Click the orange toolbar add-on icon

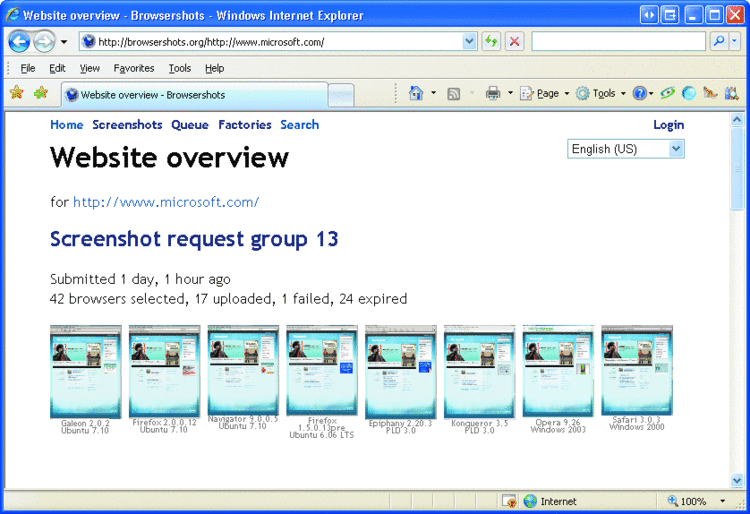(710, 93)
